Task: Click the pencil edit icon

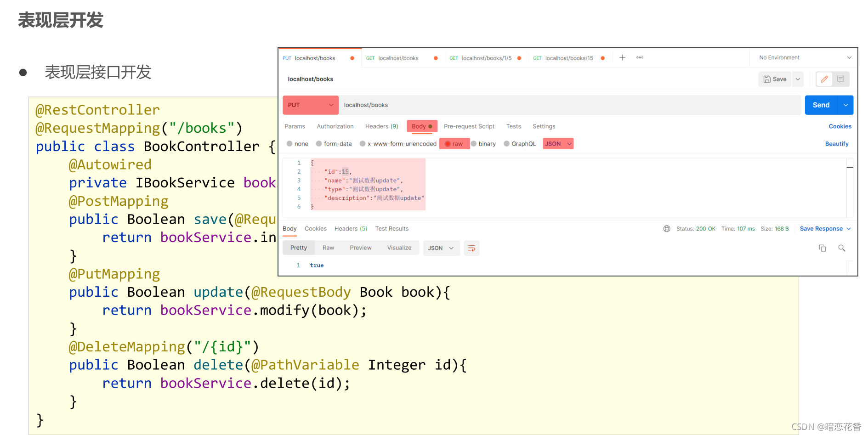Action: pyautogui.click(x=824, y=79)
